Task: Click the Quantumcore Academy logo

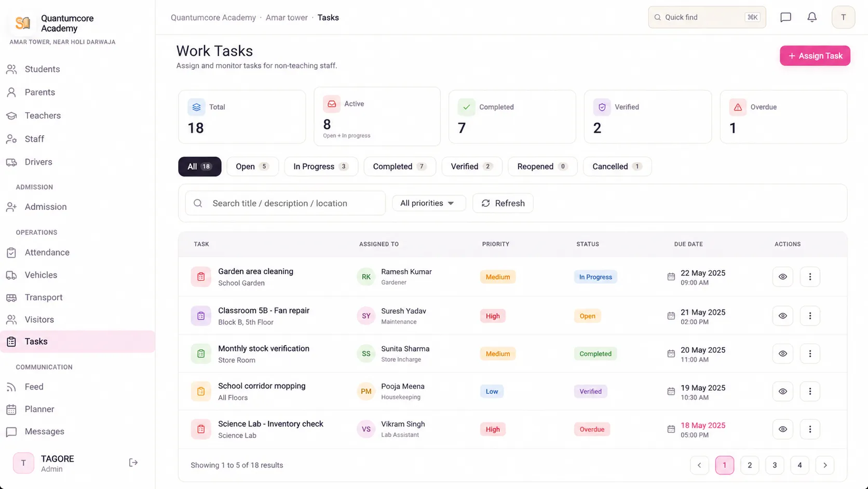Action: (23, 23)
